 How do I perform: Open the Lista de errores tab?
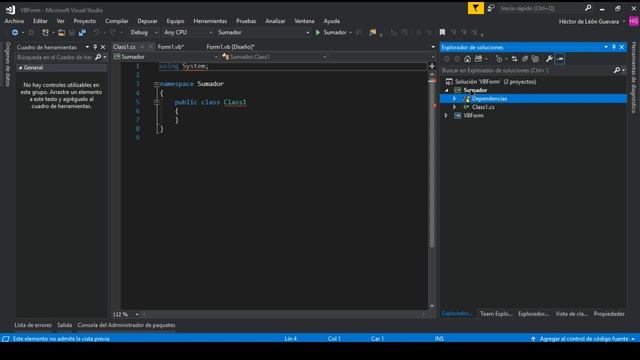pyautogui.click(x=33, y=325)
